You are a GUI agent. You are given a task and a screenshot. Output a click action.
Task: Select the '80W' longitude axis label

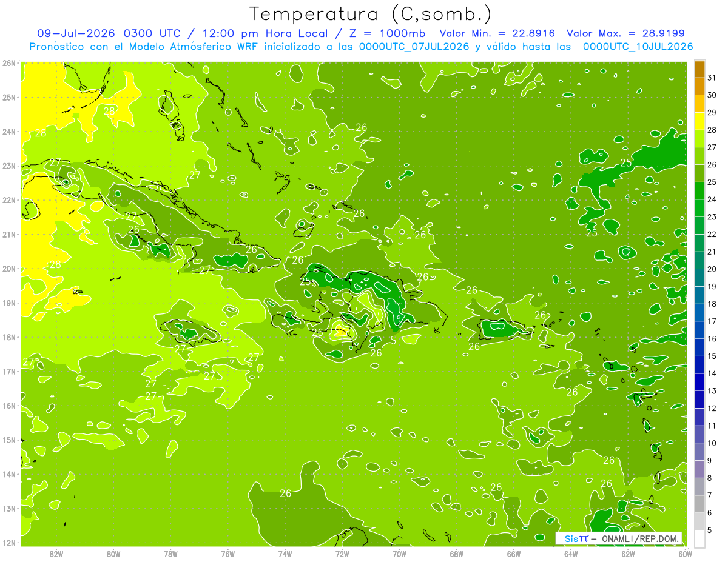113,554
